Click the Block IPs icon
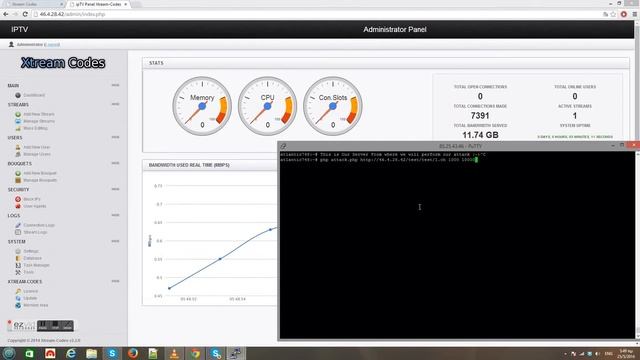The image size is (640, 360). (18, 199)
